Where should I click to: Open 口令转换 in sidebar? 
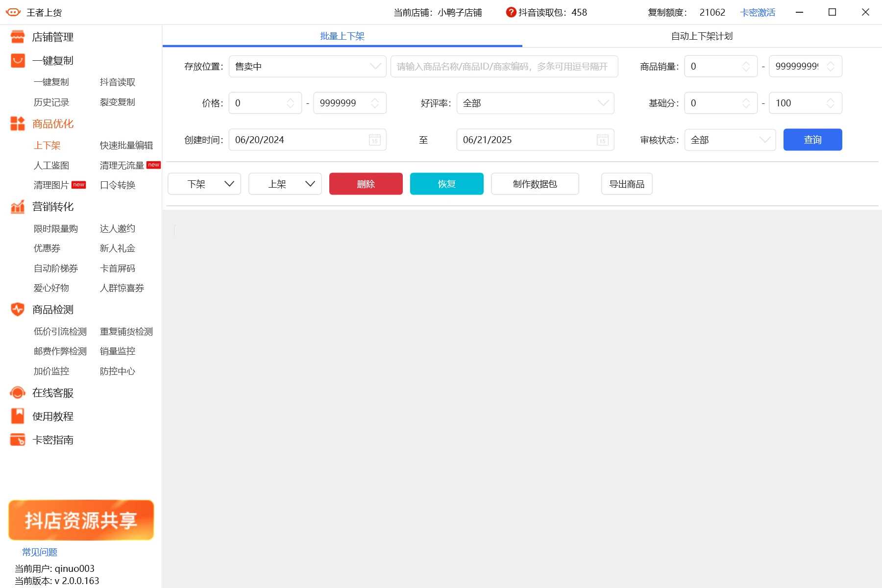(x=118, y=185)
